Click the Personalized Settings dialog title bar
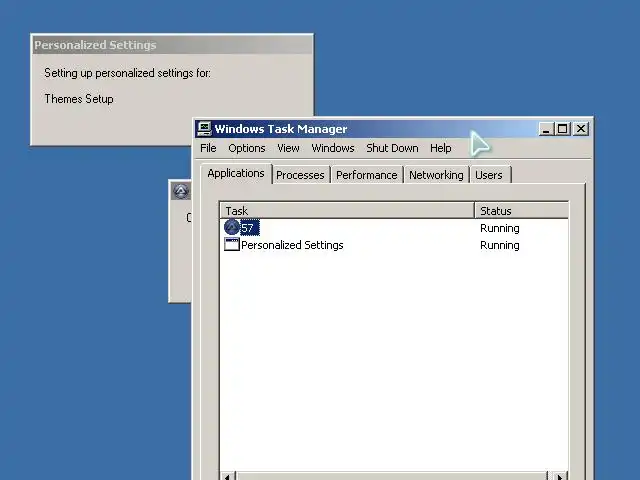 point(172,45)
